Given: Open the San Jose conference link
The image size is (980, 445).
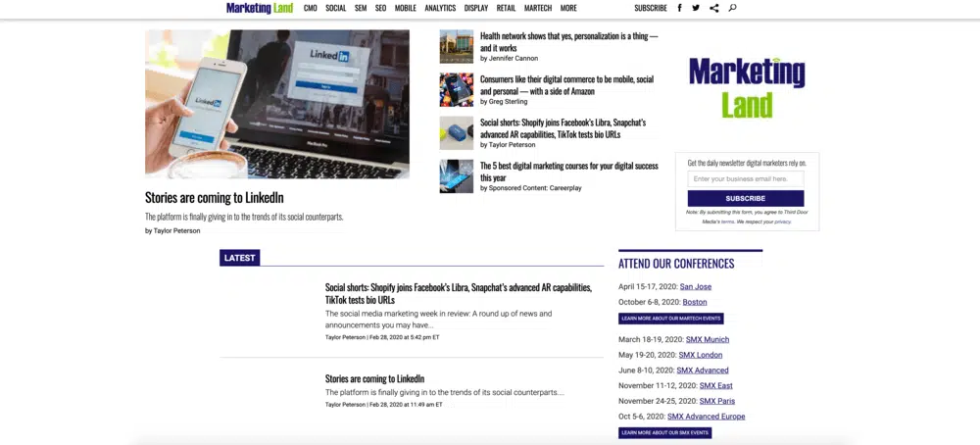Looking at the screenshot, I should (x=696, y=287).
